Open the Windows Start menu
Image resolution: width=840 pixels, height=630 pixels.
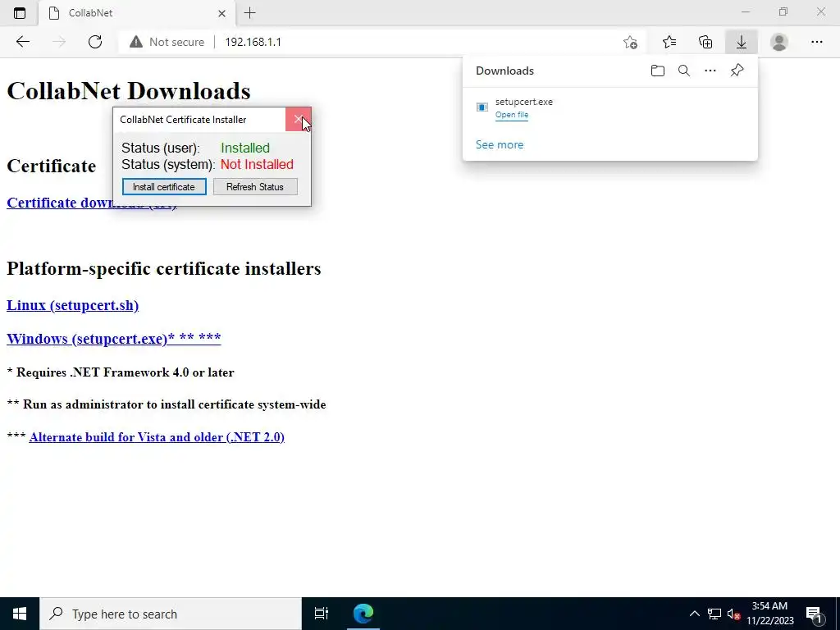point(20,614)
